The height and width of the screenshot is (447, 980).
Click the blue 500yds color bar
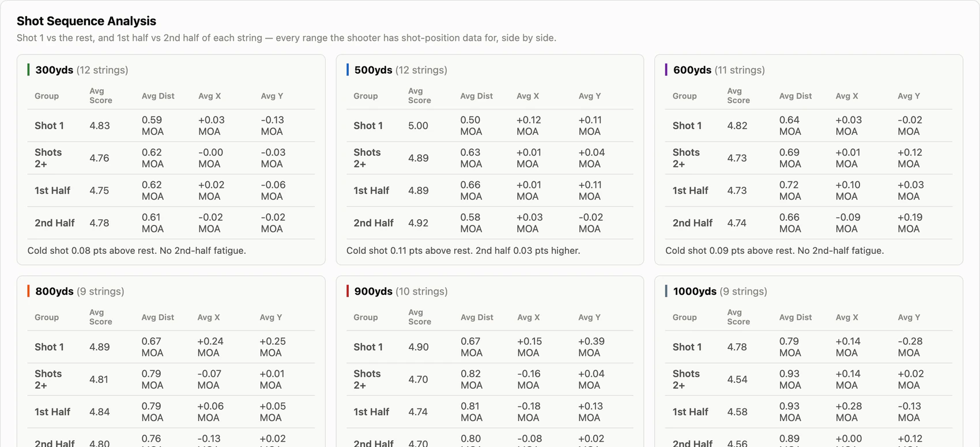[x=348, y=70]
